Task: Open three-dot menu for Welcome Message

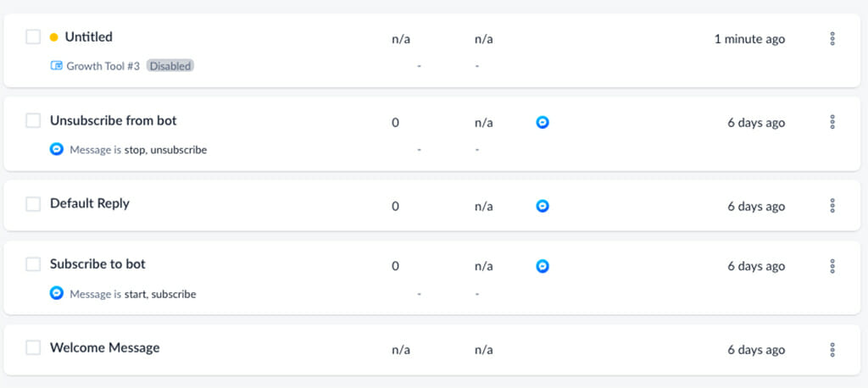Action: (832, 350)
